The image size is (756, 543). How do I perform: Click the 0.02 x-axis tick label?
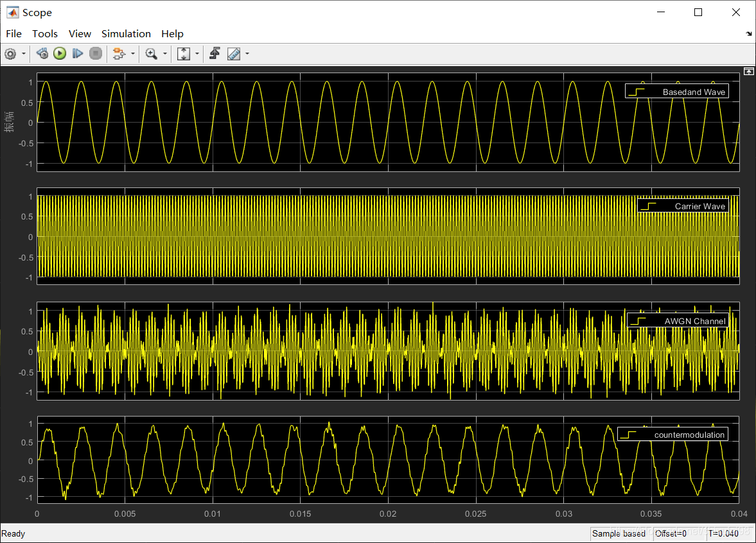point(388,513)
